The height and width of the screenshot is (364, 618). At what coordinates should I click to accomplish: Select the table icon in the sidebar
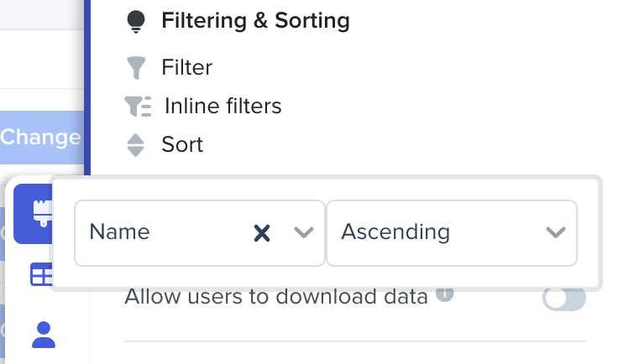(41, 274)
